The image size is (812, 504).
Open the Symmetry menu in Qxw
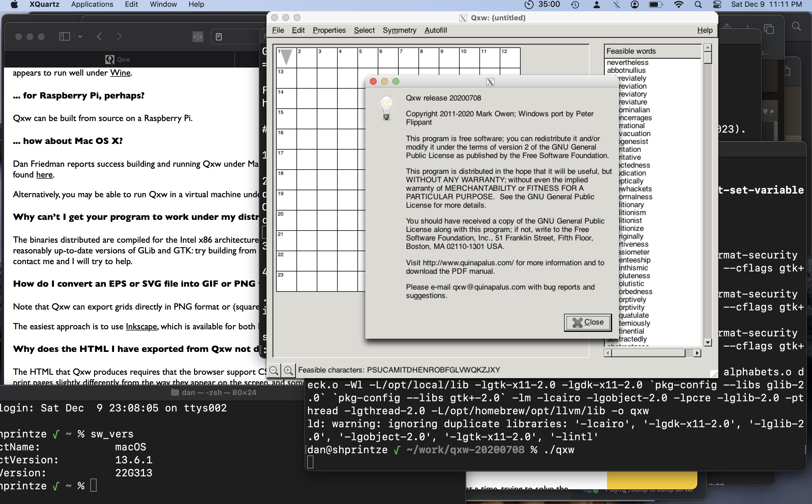[399, 30]
